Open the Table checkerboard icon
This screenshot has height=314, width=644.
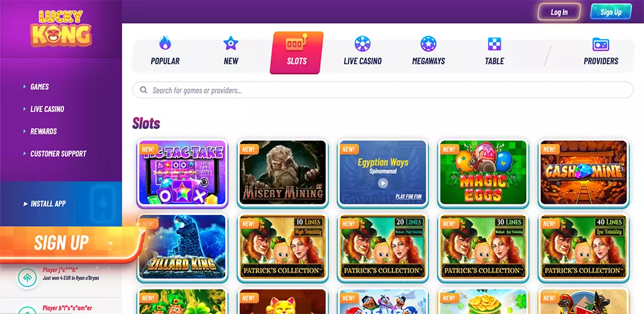(494, 43)
